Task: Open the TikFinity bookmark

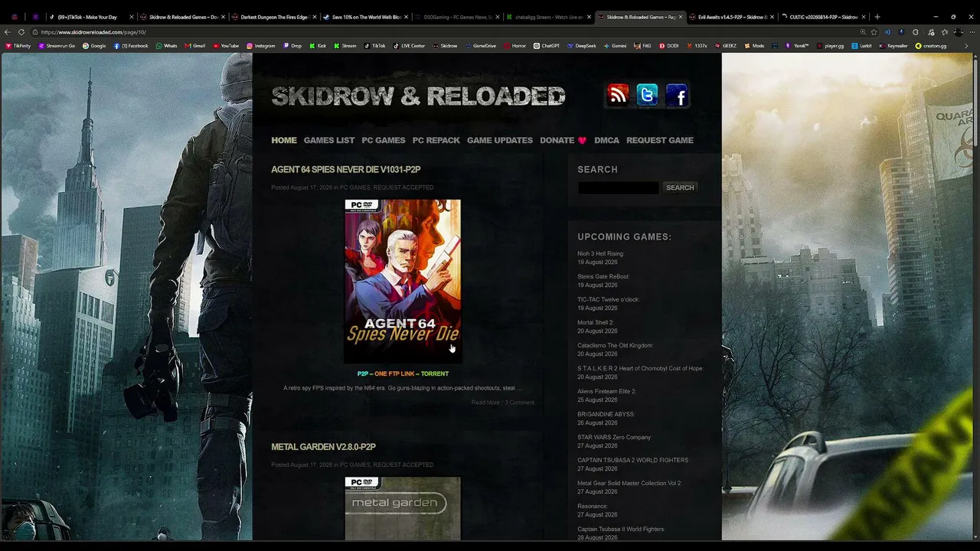Action: [18, 46]
